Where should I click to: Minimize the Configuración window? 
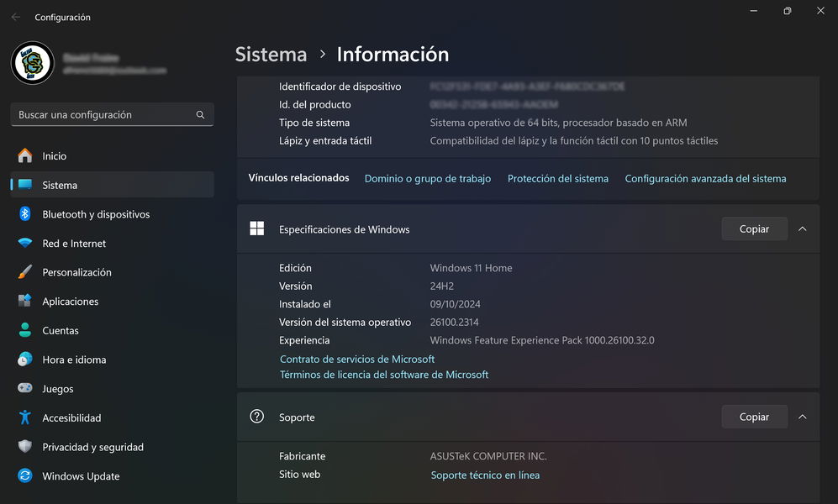click(754, 11)
